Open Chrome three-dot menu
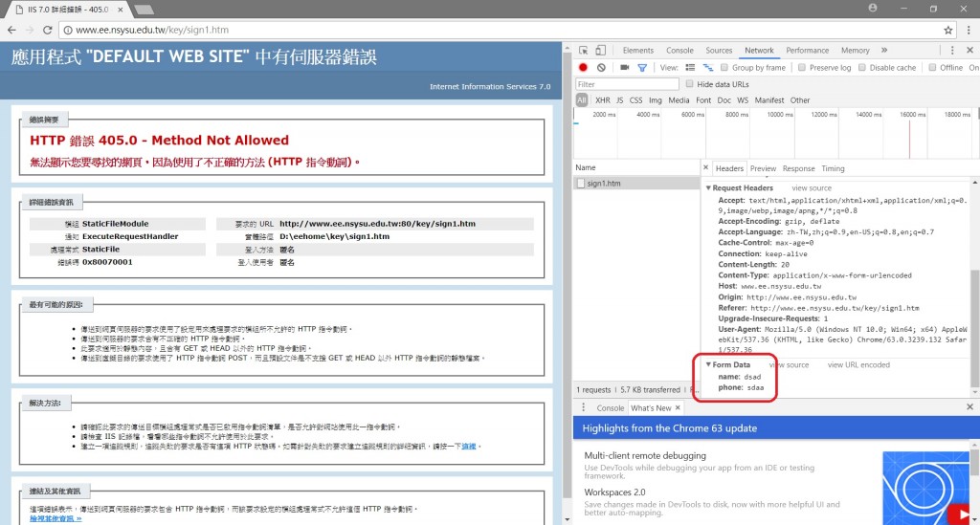 pos(969,30)
